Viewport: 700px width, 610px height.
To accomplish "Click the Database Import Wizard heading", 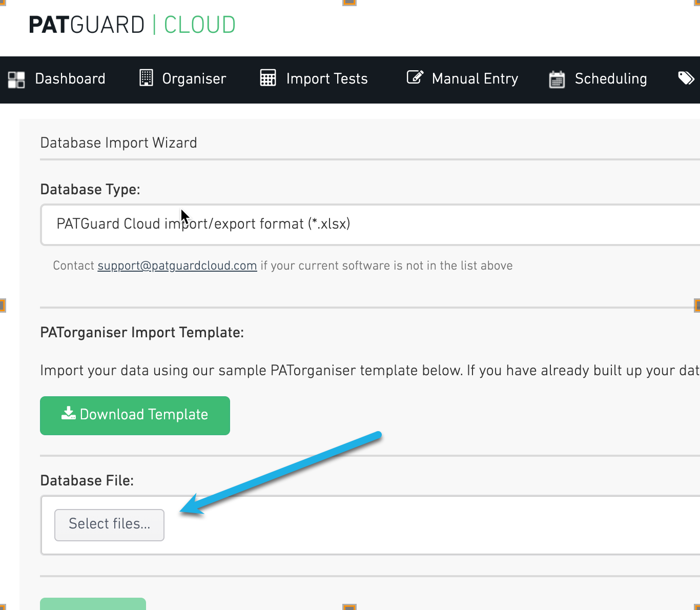I will click(118, 143).
